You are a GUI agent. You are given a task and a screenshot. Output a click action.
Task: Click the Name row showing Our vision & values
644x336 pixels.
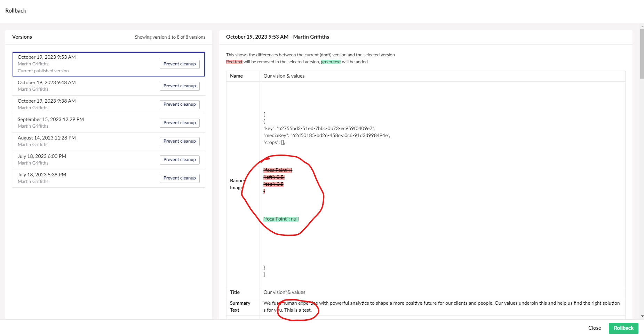point(284,76)
